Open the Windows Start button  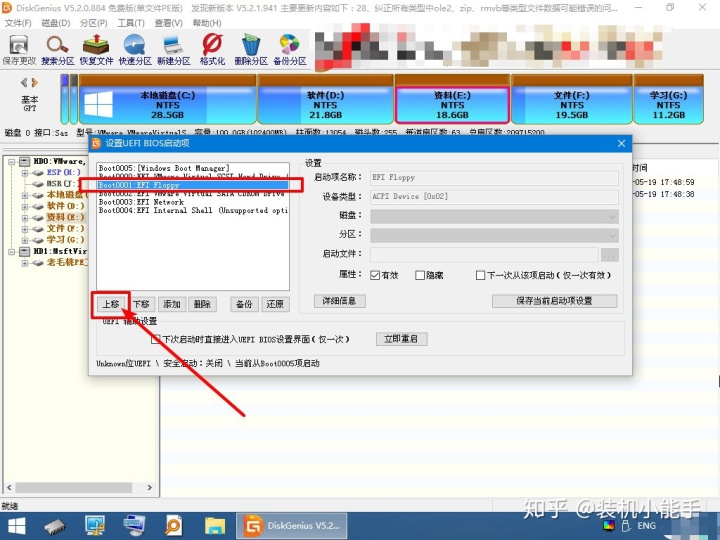[x=17, y=526]
